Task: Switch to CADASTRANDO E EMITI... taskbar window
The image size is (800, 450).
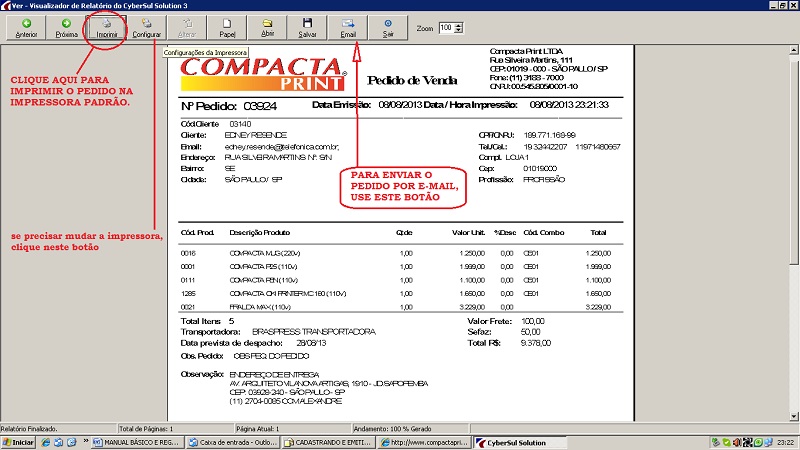Action: (x=328, y=443)
